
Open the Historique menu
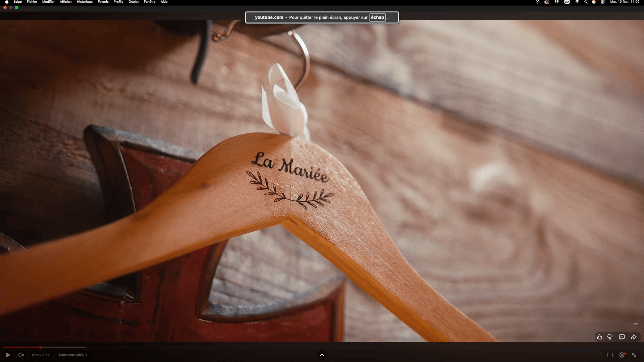85,2
